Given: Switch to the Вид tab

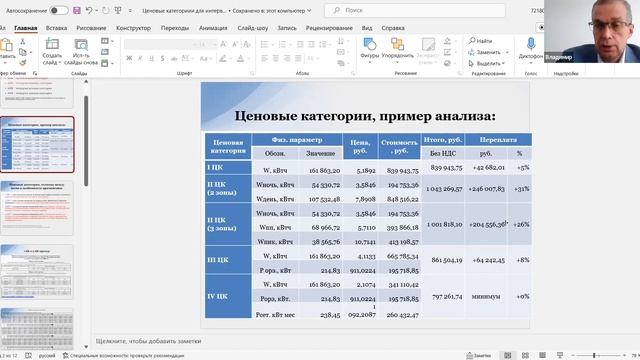Looking at the screenshot, I should [367, 28].
